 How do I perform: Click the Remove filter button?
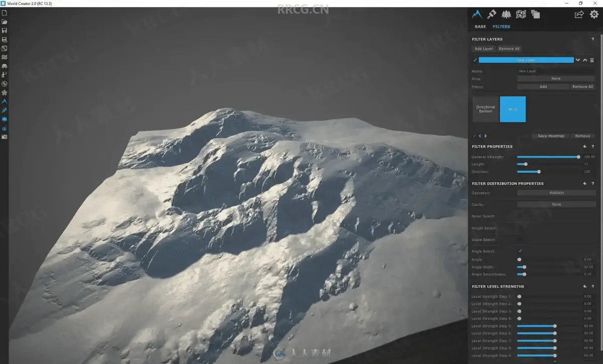pyautogui.click(x=582, y=136)
